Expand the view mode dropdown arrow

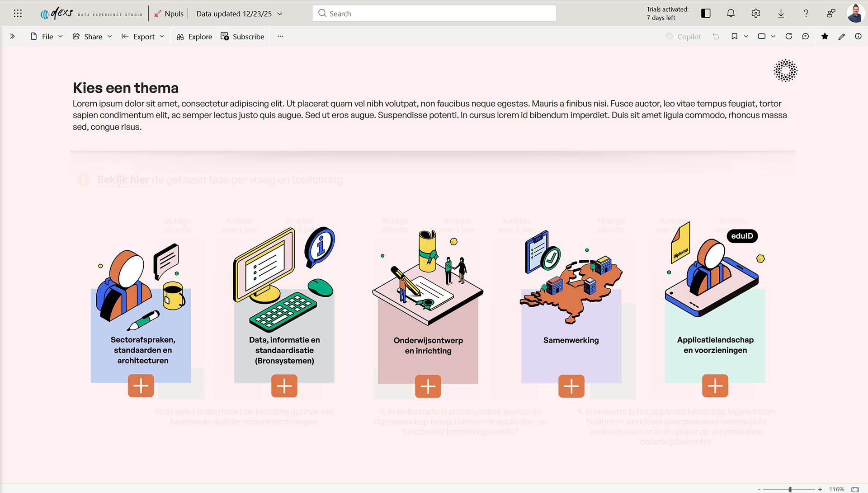click(773, 37)
